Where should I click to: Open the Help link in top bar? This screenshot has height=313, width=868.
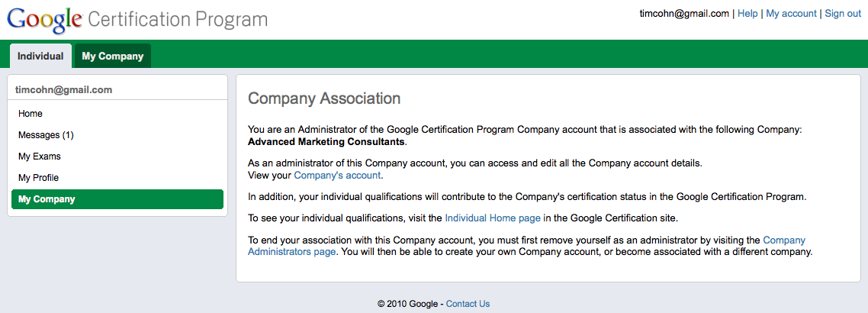(747, 14)
